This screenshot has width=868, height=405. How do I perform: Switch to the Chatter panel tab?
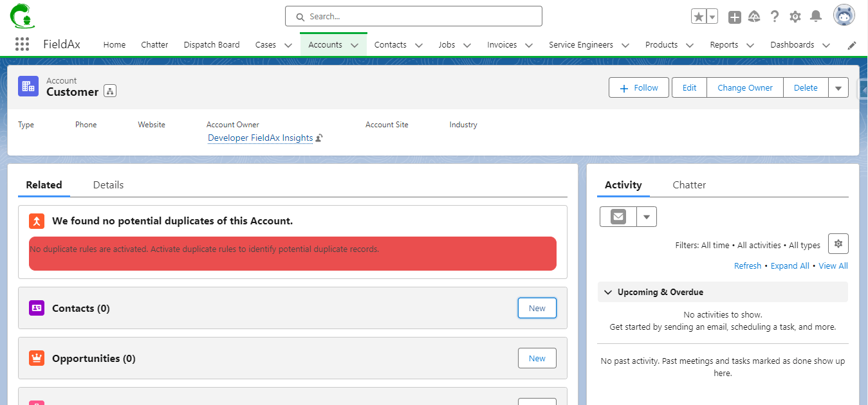689,185
